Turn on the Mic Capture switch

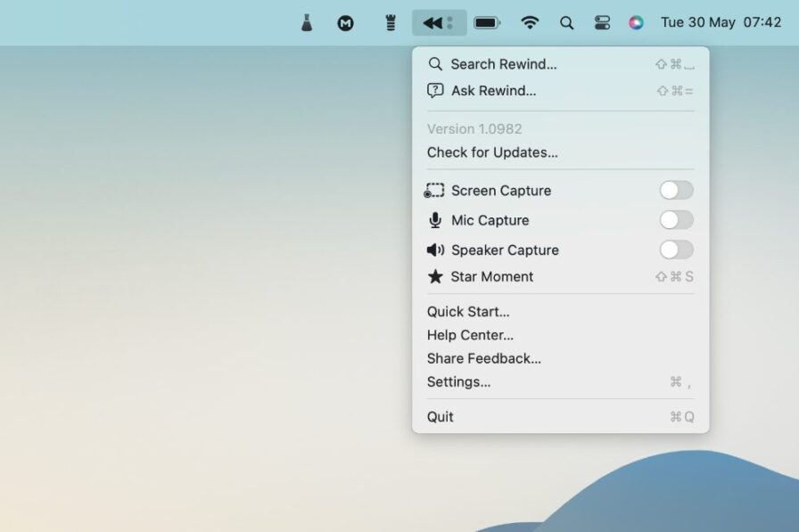pyautogui.click(x=676, y=220)
